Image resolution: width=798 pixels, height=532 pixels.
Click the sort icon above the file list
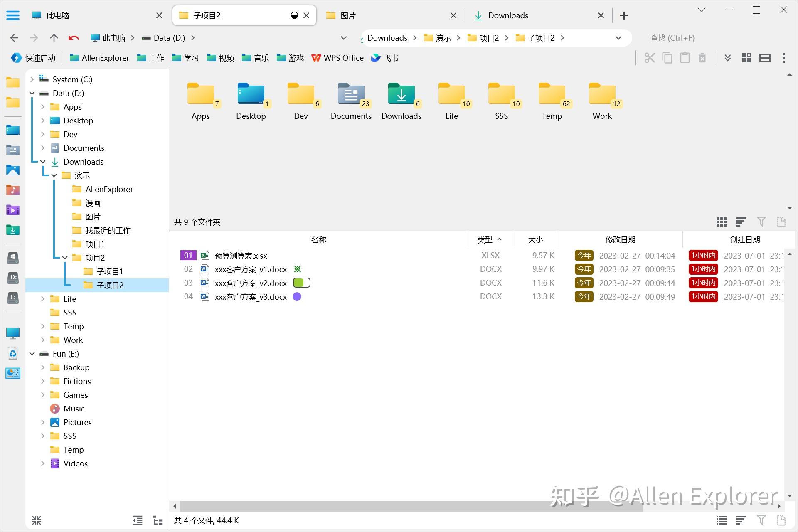741,222
